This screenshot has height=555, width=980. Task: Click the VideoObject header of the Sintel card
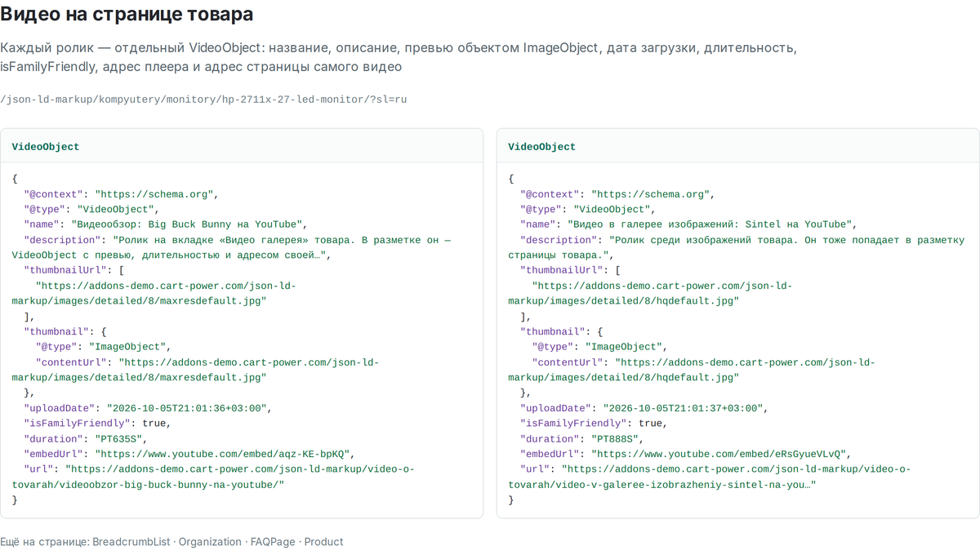pyautogui.click(x=542, y=147)
